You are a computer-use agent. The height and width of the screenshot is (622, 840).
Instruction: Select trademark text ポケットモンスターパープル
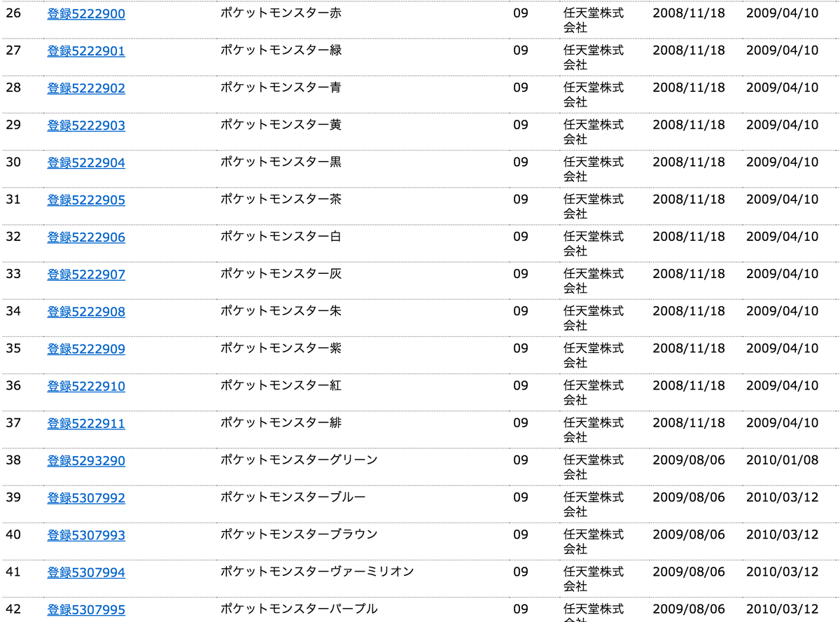299,609
